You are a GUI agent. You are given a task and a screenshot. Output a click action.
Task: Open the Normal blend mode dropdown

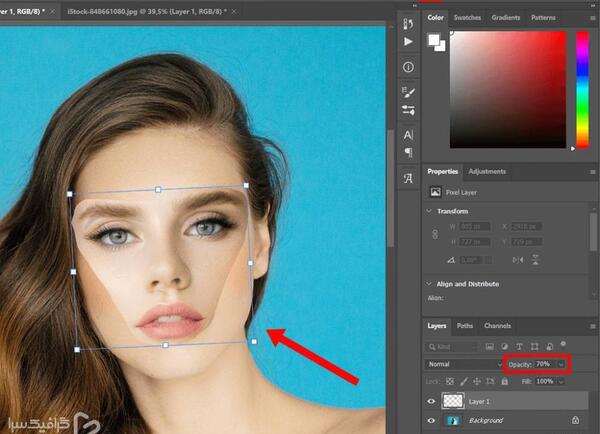point(463,364)
